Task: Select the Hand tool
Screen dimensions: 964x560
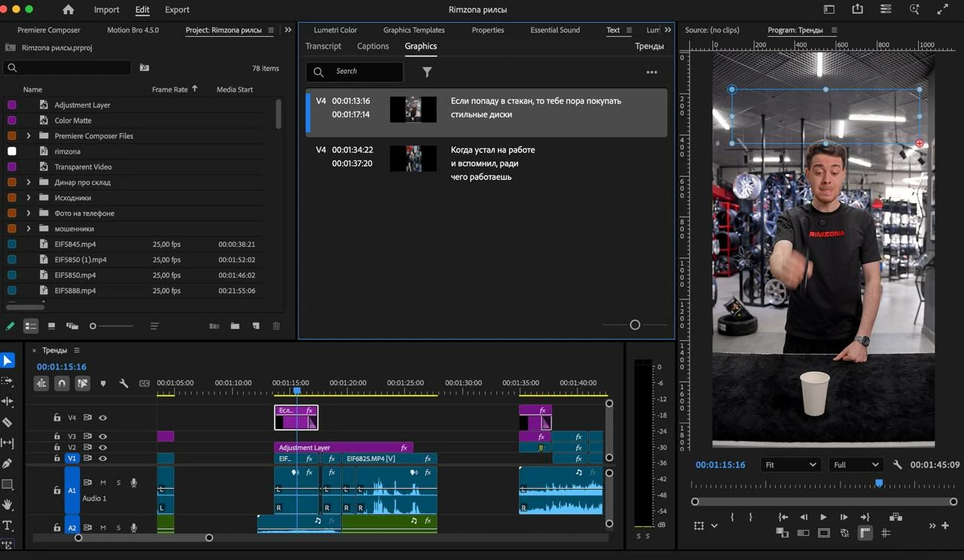Action: pos(8,504)
